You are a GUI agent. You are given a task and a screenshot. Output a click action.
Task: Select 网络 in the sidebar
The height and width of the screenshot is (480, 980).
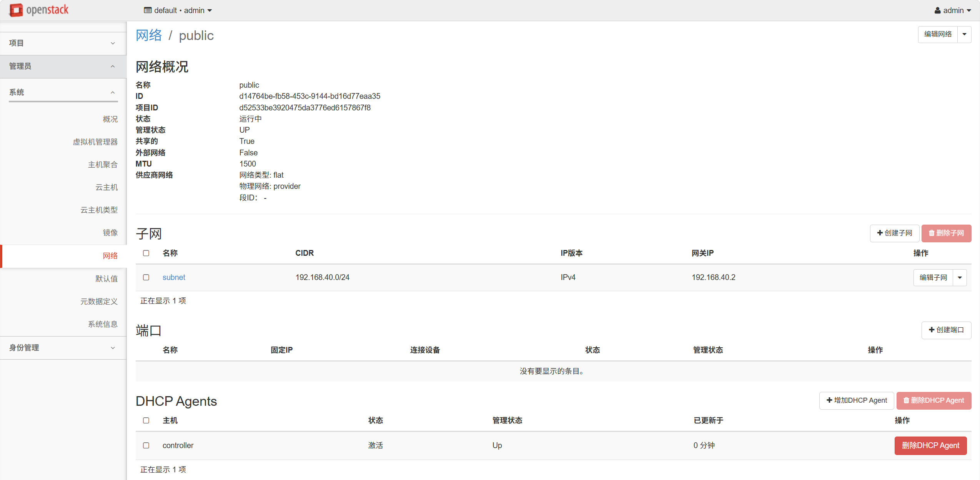(110, 256)
